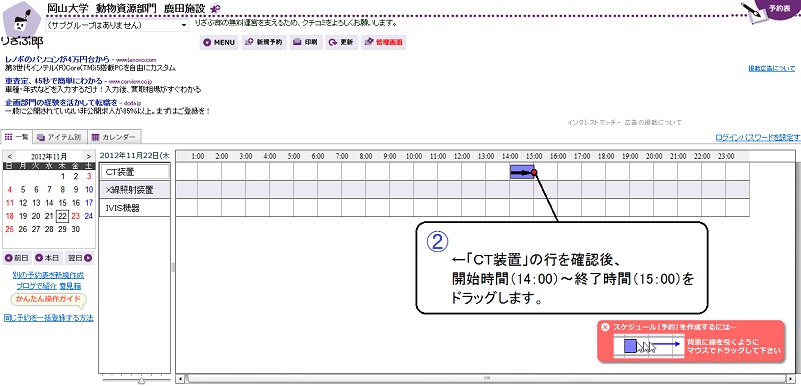Image resolution: width=801 pixels, height=386 pixels.
Task: Click the 更新 refresh icon
Action: coord(341,42)
